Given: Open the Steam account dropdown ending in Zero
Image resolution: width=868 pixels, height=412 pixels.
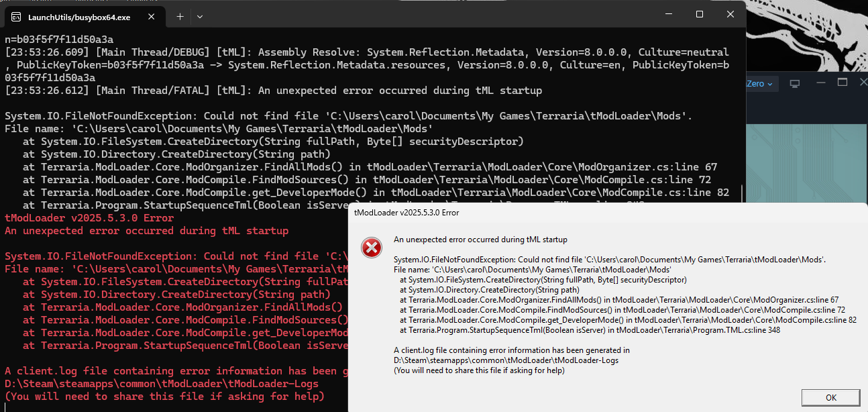Looking at the screenshot, I should click(x=761, y=84).
